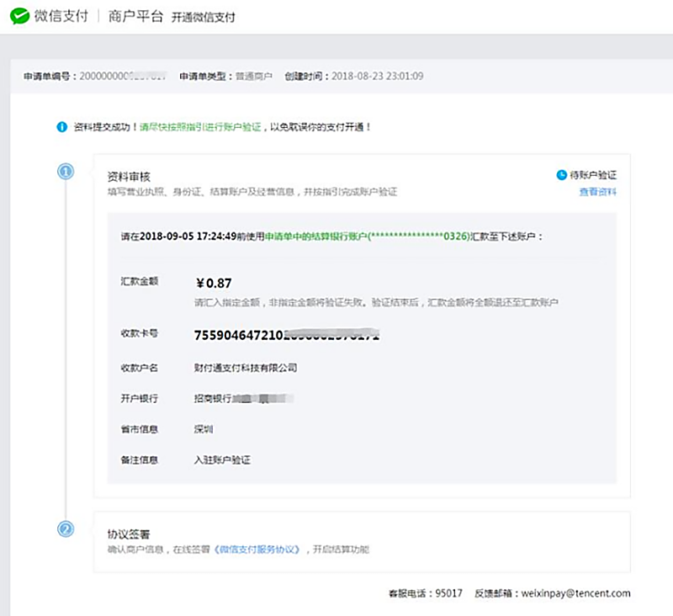Click the blue info icon beside 资料提交成功
Viewport: 673px width, 616px height.
coord(61,127)
